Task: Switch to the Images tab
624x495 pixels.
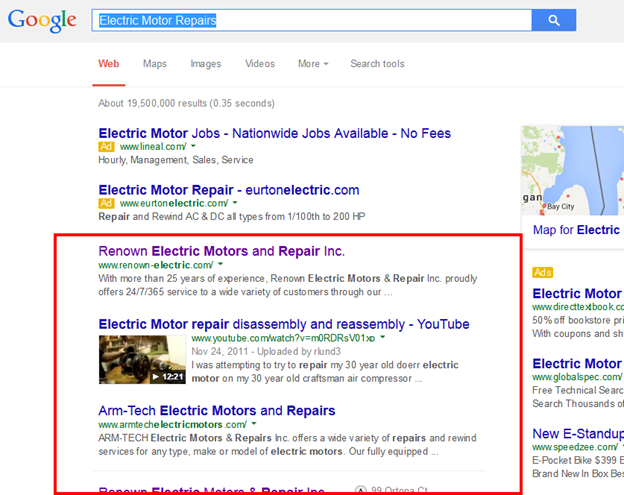Action: (205, 64)
